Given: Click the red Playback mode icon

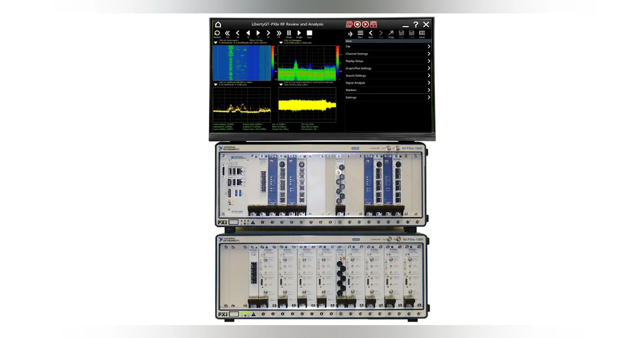Looking at the screenshot, I should (x=365, y=24).
